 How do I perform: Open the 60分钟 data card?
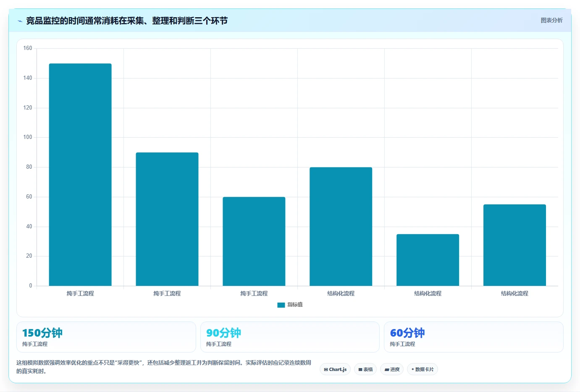coord(474,337)
